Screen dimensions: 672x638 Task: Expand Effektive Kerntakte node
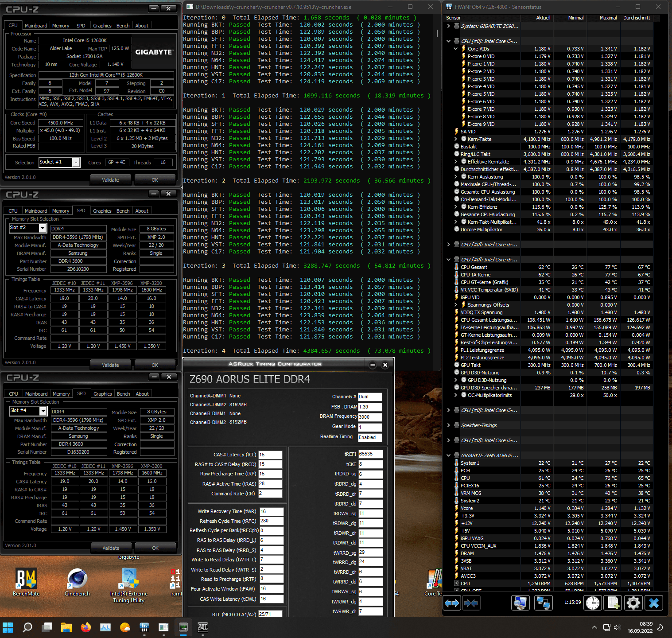455,162
